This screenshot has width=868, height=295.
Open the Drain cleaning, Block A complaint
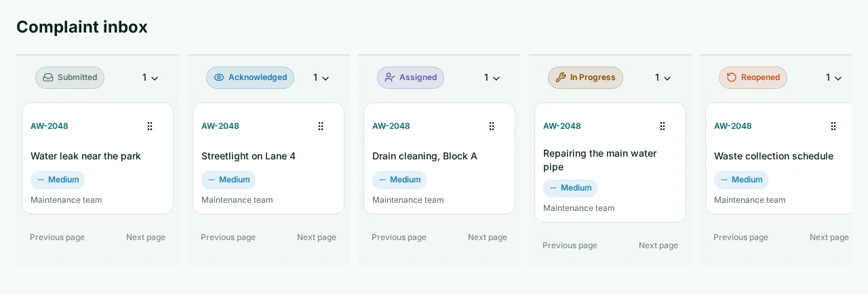coord(425,156)
